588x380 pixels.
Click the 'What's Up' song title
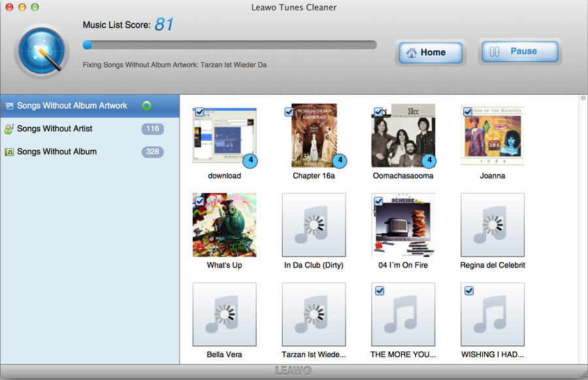225,265
